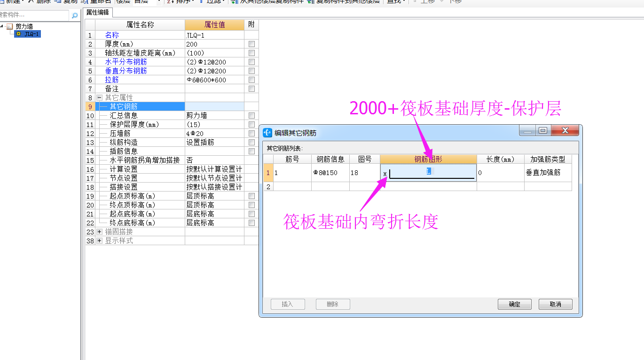Tick the checkbox for 厚度(mm) row
The image size is (644, 360).
tap(251, 44)
